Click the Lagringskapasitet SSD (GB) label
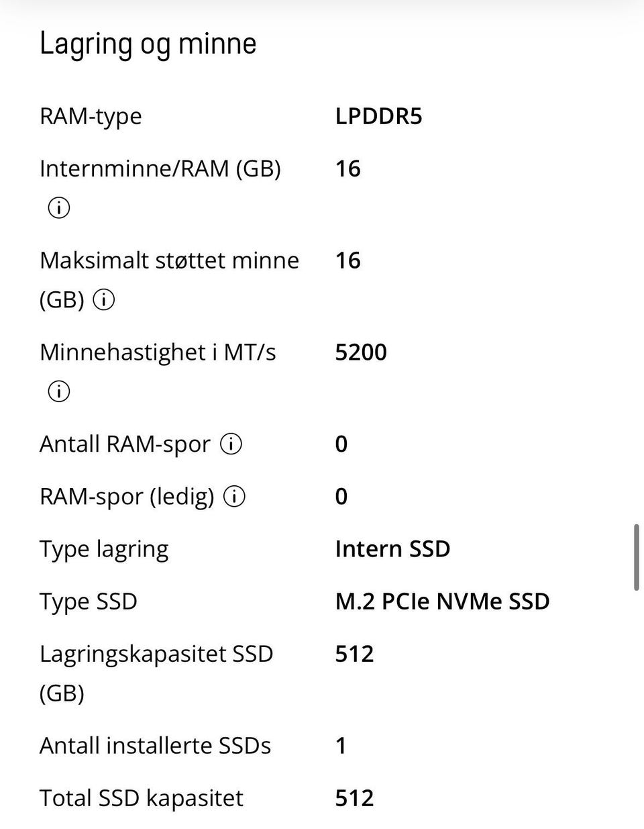This screenshot has height=829, width=644. (156, 654)
